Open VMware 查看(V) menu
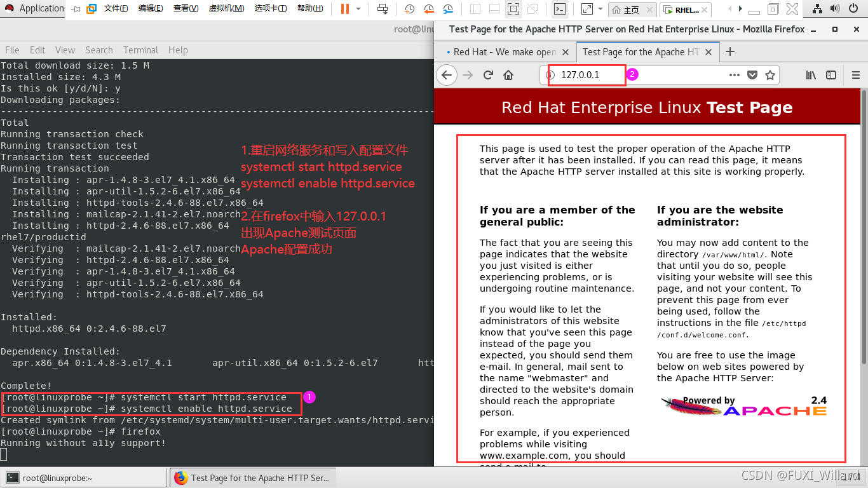 click(186, 9)
